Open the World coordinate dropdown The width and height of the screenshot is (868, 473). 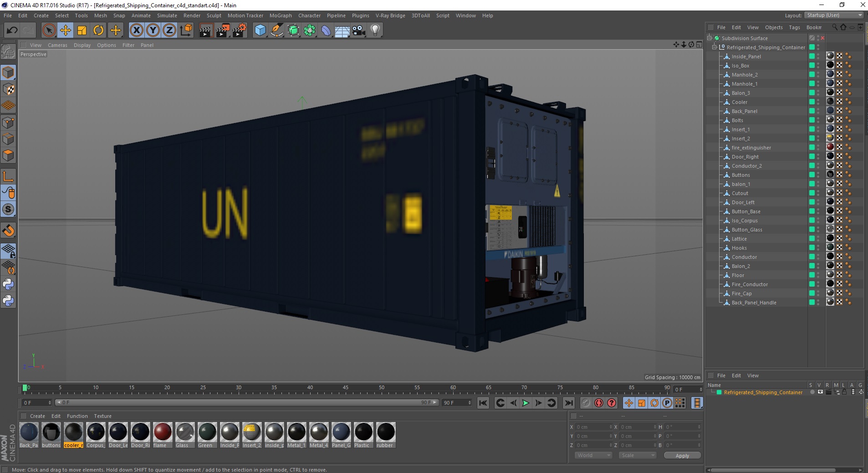tap(593, 455)
